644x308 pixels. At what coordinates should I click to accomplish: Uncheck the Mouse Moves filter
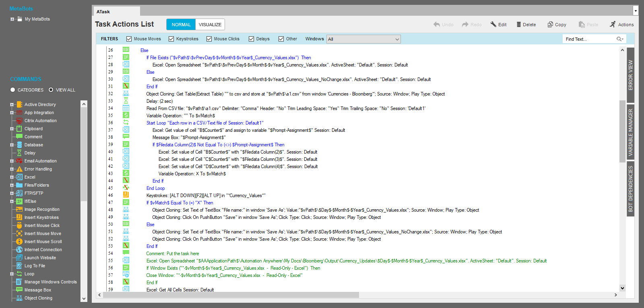click(x=129, y=39)
